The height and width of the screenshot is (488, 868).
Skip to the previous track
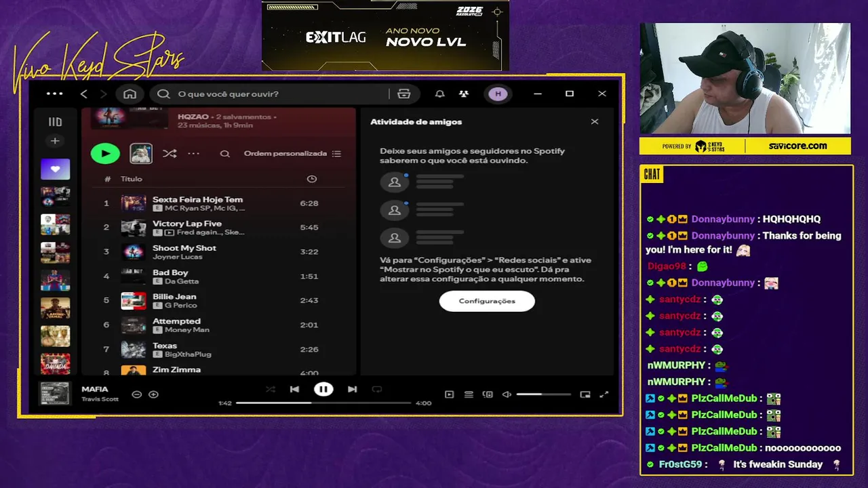[x=294, y=389]
